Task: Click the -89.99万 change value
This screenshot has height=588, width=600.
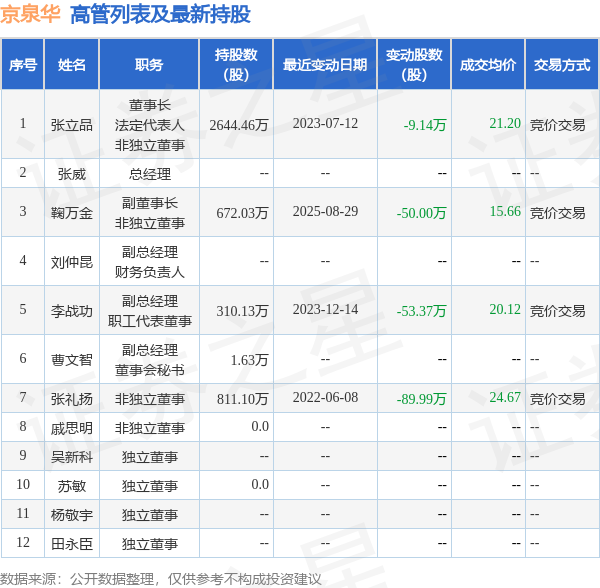Action: click(x=421, y=398)
